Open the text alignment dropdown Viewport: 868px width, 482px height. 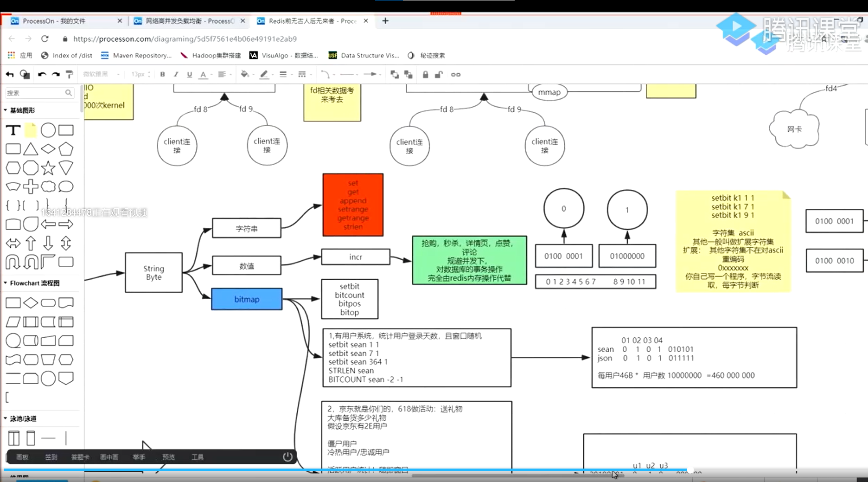click(224, 74)
